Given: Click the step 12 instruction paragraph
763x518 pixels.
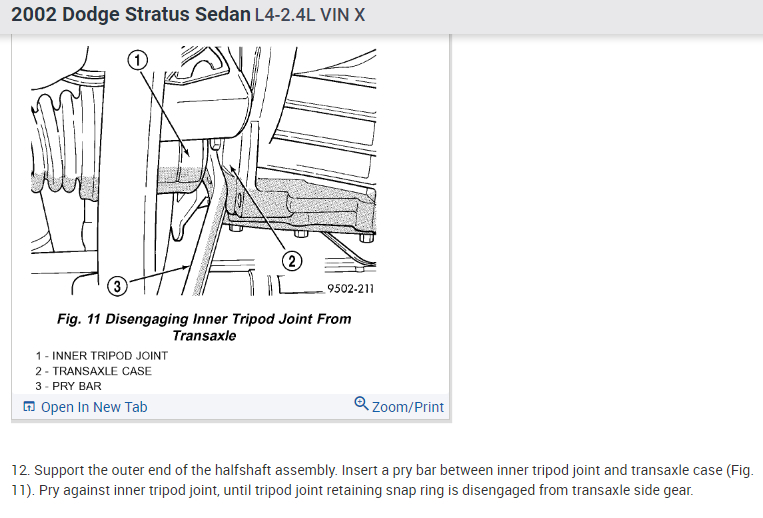Looking at the screenshot, I should (382, 480).
